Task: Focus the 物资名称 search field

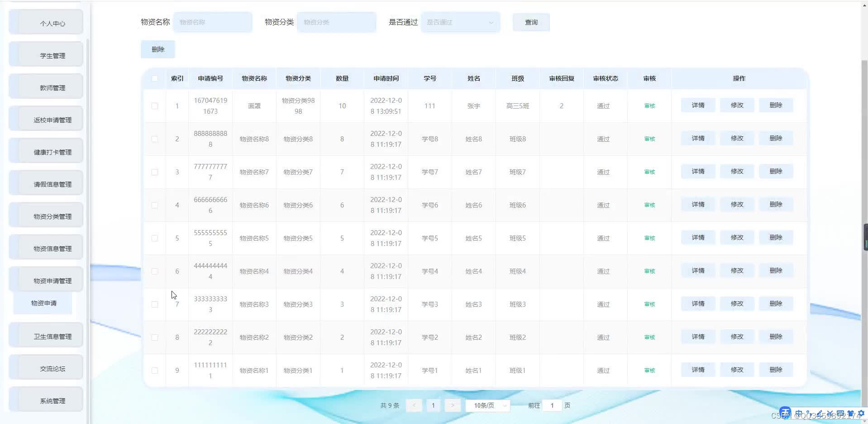Action: tap(213, 22)
